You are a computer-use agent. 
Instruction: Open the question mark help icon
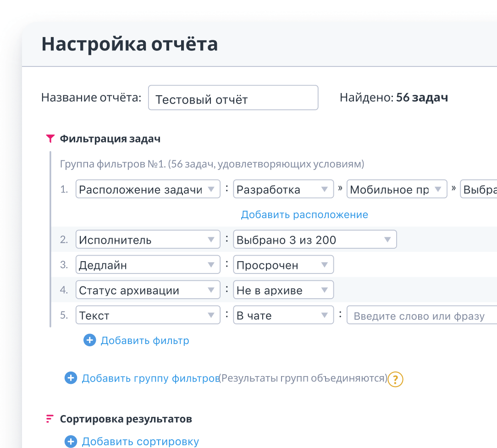(395, 380)
